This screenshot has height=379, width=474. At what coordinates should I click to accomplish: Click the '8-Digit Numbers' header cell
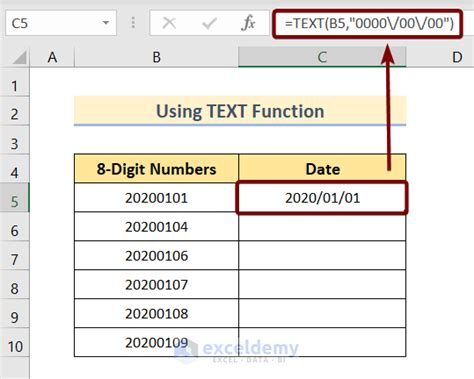[x=156, y=169]
